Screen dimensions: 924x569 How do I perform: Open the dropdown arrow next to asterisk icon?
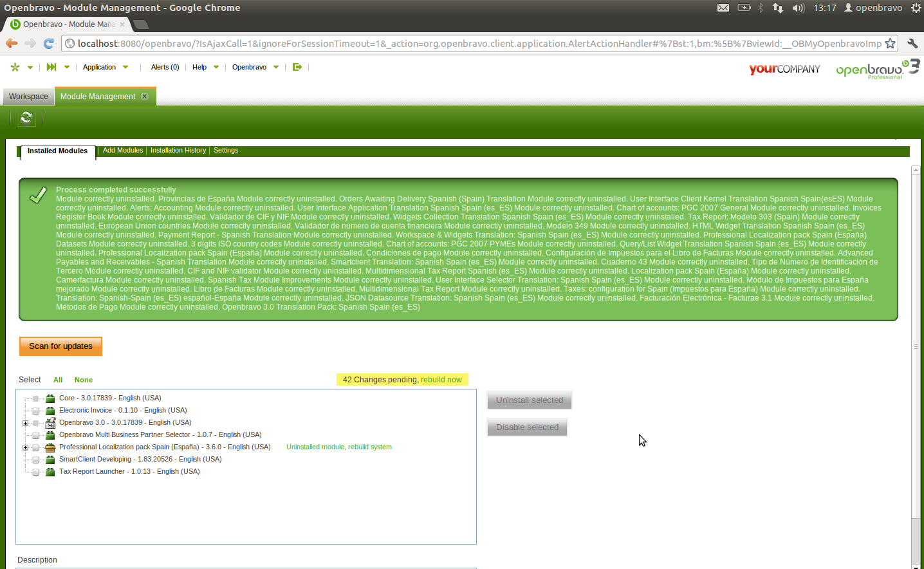tap(30, 68)
